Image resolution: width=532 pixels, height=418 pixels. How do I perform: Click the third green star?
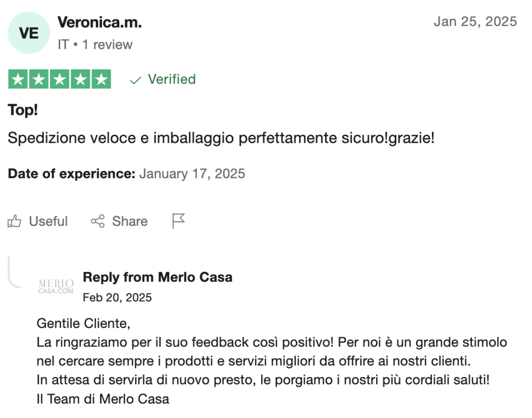60,79
